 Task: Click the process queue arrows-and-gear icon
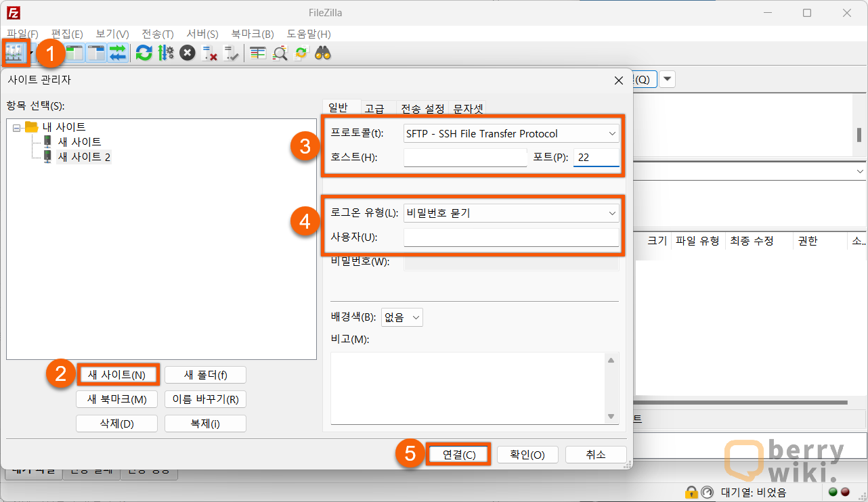pyautogui.click(x=166, y=53)
